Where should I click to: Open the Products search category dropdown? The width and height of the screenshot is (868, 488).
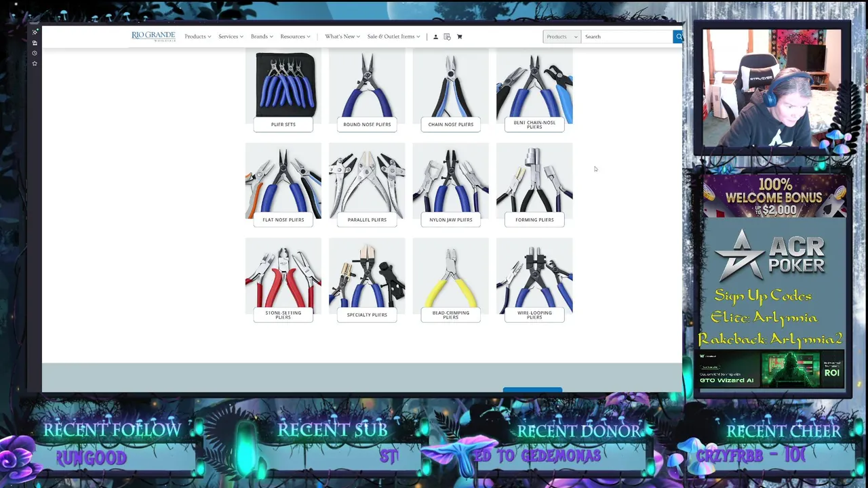(x=561, y=37)
